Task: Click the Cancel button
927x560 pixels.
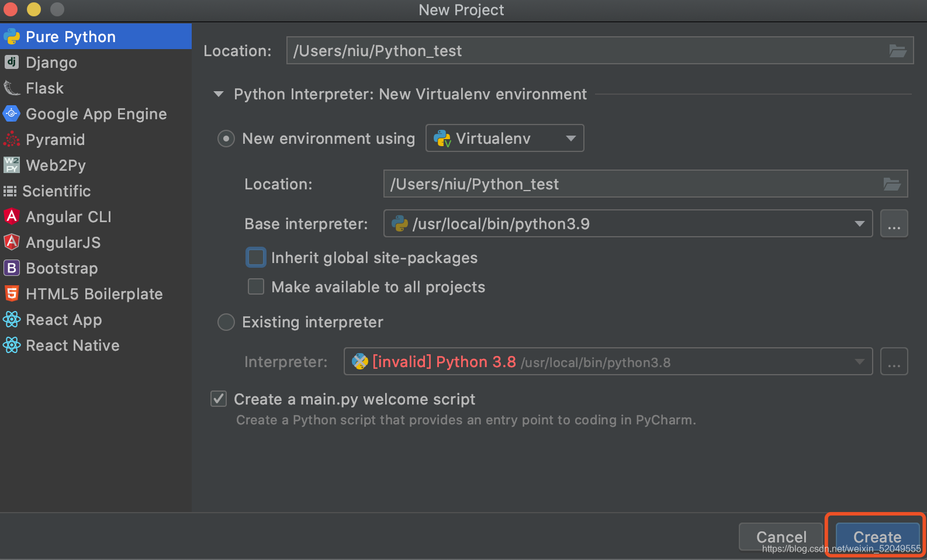Action: coord(781,536)
